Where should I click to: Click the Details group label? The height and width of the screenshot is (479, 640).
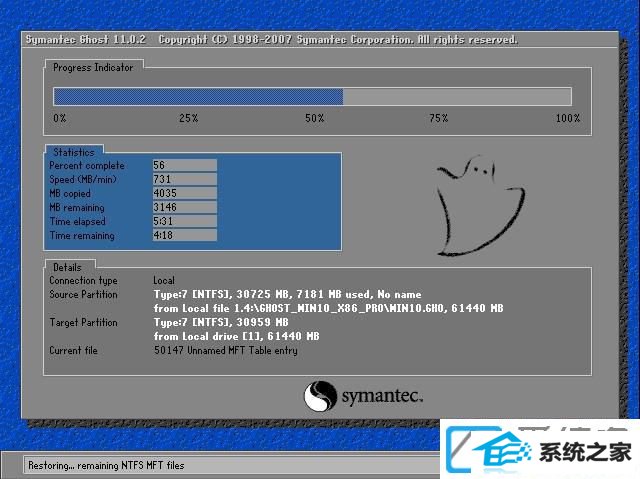pyautogui.click(x=67, y=267)
